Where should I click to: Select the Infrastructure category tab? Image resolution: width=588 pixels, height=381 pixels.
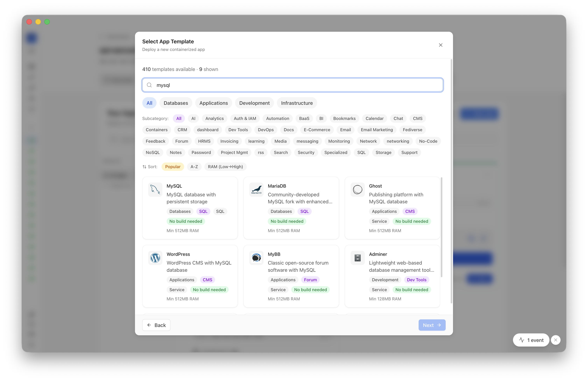[297, 103]
